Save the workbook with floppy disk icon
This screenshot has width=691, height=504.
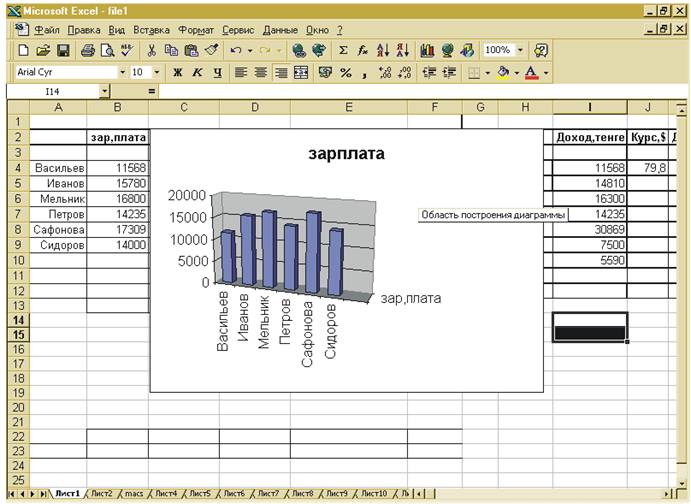pyautogui.click(x=63, y=51)
